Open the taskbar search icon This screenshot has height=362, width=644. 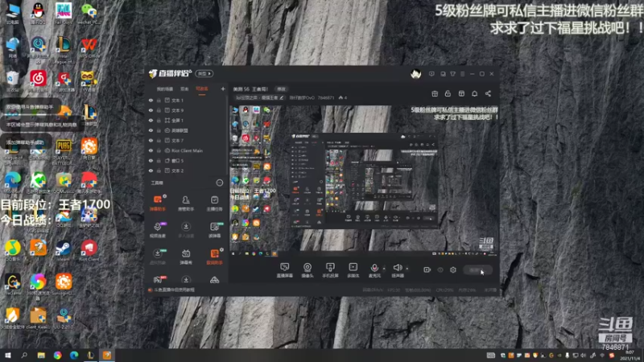[24, 356]
